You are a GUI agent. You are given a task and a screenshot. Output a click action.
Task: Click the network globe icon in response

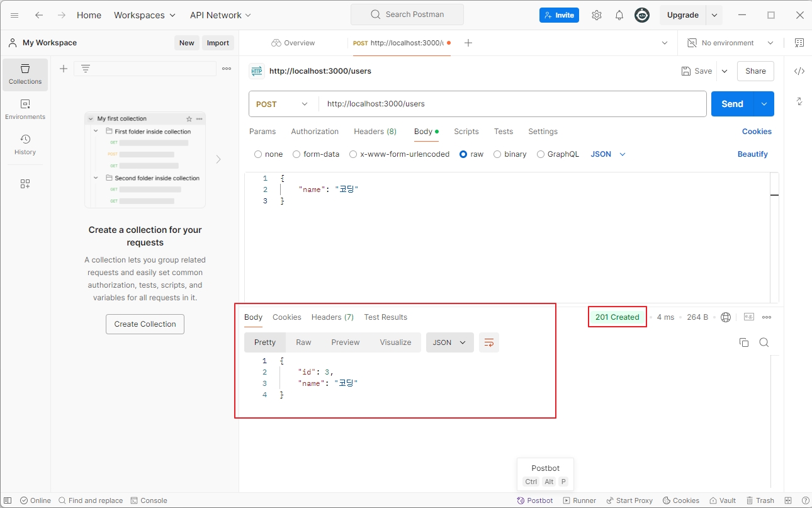click(726, 317)
